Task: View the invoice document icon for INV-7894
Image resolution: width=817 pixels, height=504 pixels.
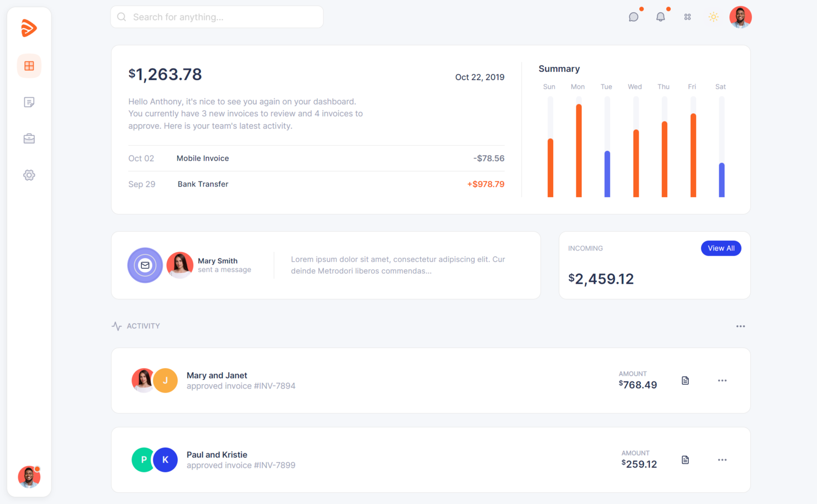Action: [685, 380]
